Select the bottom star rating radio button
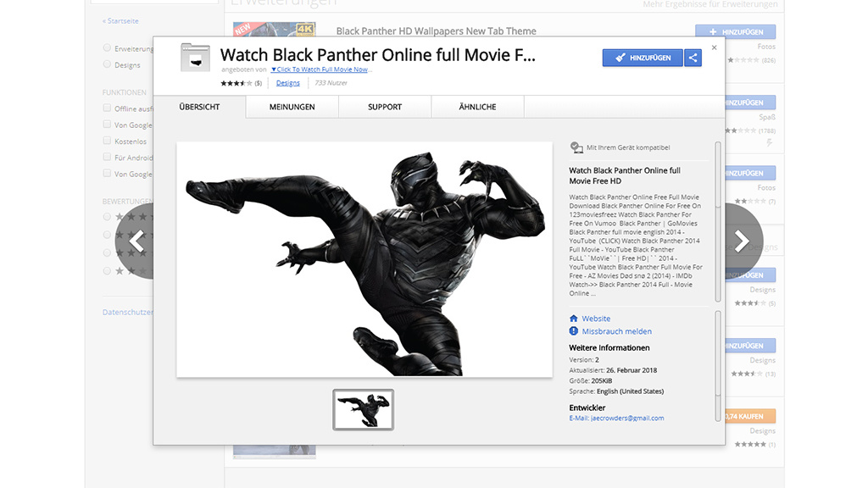 (107, 271)
